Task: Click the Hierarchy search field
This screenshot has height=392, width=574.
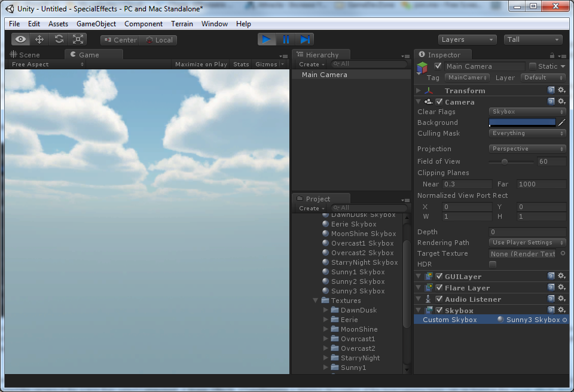Action: (x=369, y=64)
